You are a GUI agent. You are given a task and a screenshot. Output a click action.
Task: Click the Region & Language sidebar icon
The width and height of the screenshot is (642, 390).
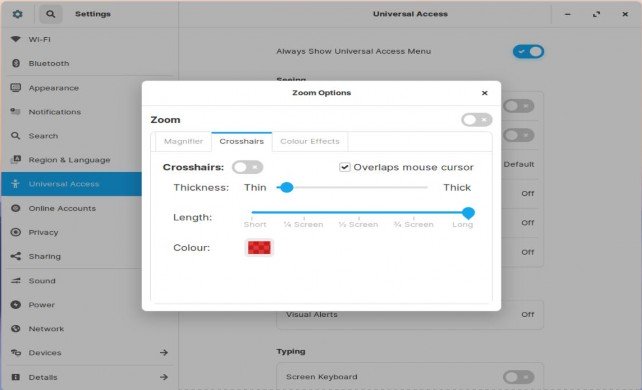coord(16,160)
